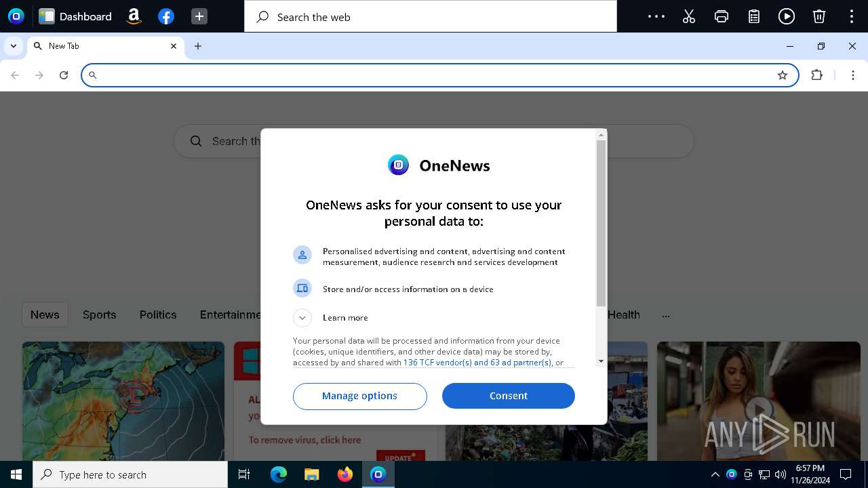Click the dialog scroll up arrow

point(601,135)
